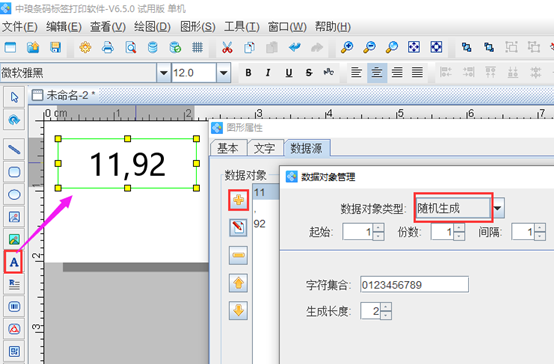Expand the data object type dropdown
Screen dimensions: 554x364
498,208
